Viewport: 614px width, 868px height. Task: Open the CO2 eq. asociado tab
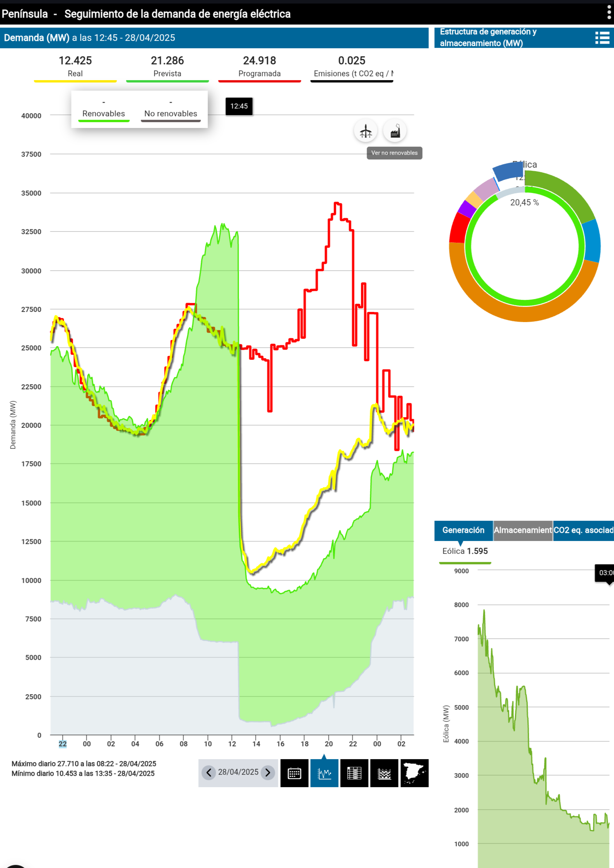(583, 530)
